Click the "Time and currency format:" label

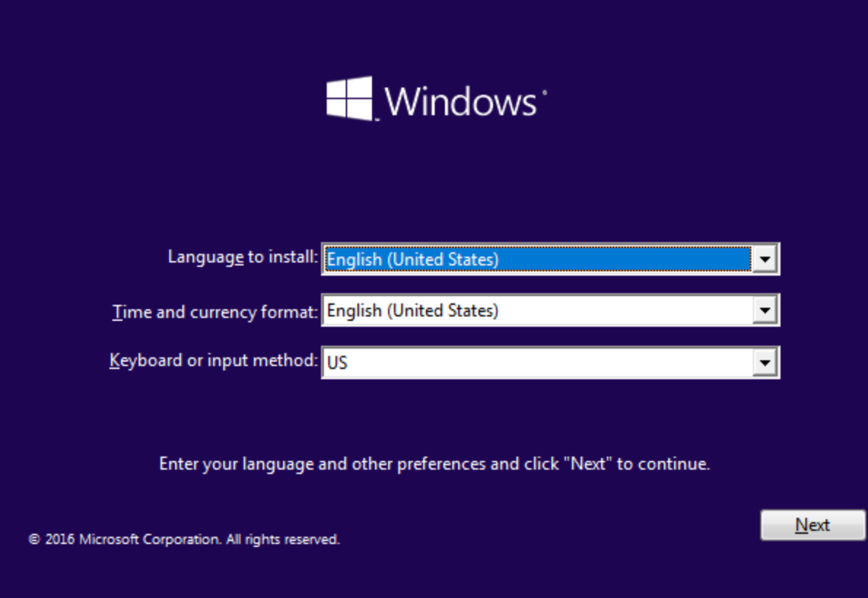pos(215,312)
